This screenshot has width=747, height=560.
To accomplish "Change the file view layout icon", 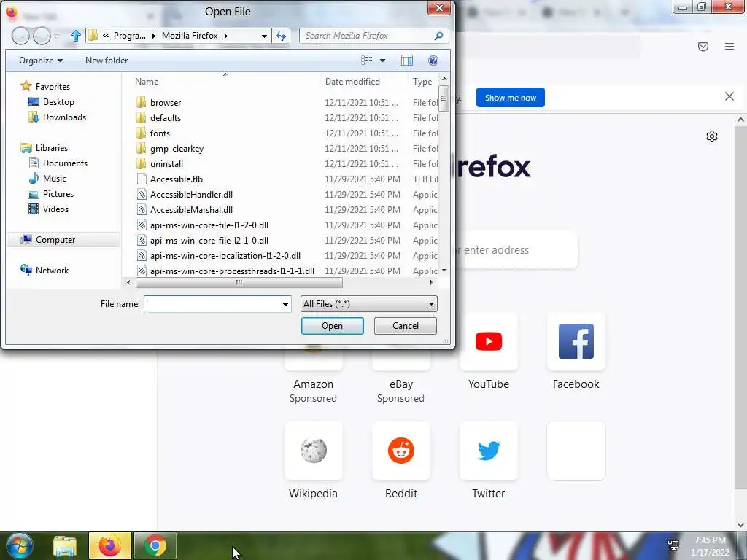I will (x=367, y=61).
